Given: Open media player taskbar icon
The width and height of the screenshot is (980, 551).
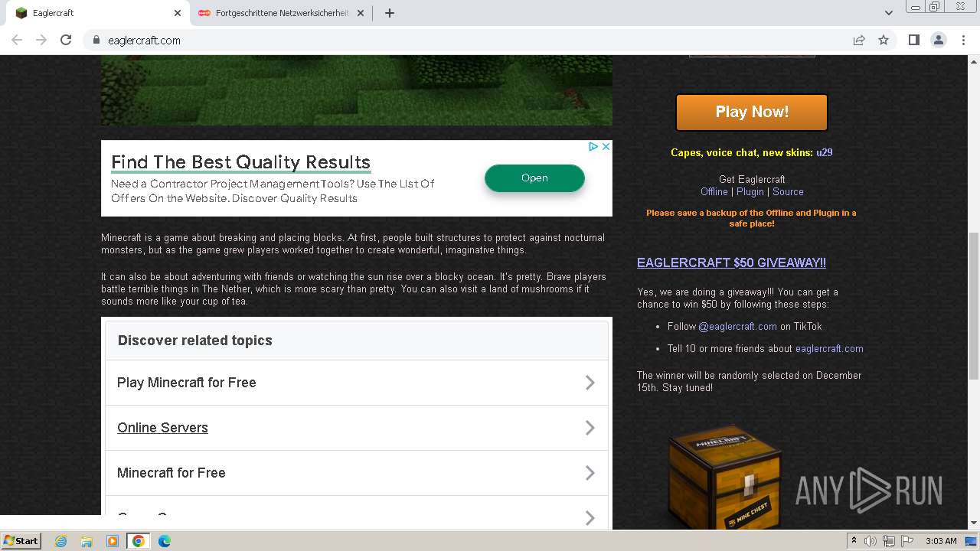Looking at the screenshot, I should coord(113,541).
